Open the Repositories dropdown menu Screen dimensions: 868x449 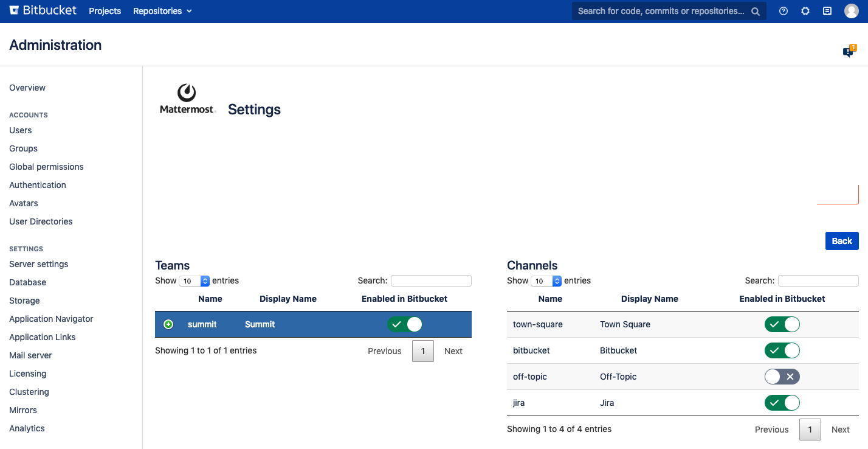click(x=162, y=11)
